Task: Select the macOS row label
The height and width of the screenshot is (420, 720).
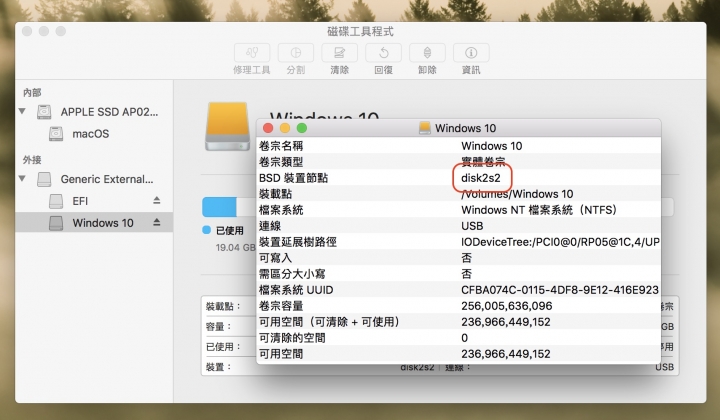Action: pyautogui.click(x=91, y=134)
